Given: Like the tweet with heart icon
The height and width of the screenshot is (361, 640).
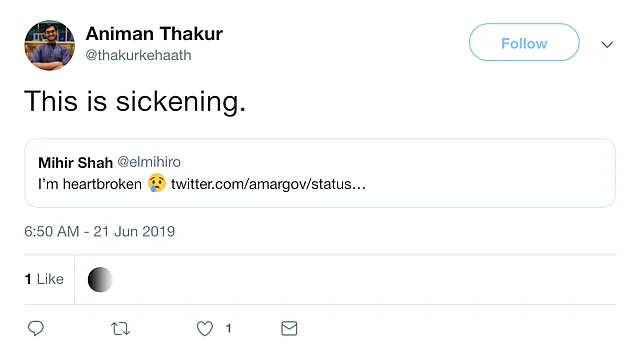Looking at the screenshot, I should pyautogui.click(x=205, y=329).
